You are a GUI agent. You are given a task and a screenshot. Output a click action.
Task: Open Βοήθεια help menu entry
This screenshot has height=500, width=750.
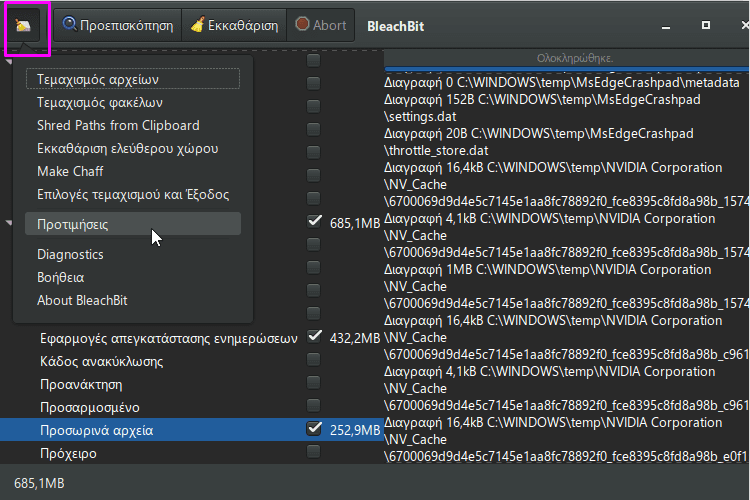coord(132,277)
